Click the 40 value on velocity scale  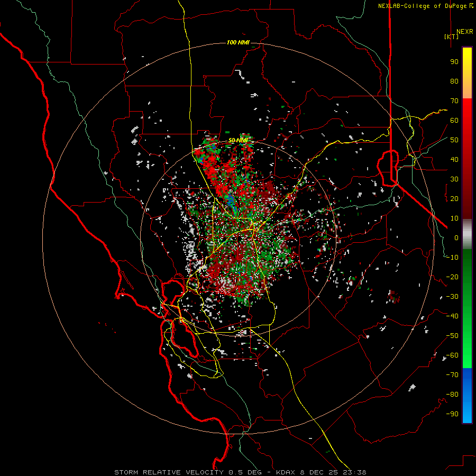(454, 160)
